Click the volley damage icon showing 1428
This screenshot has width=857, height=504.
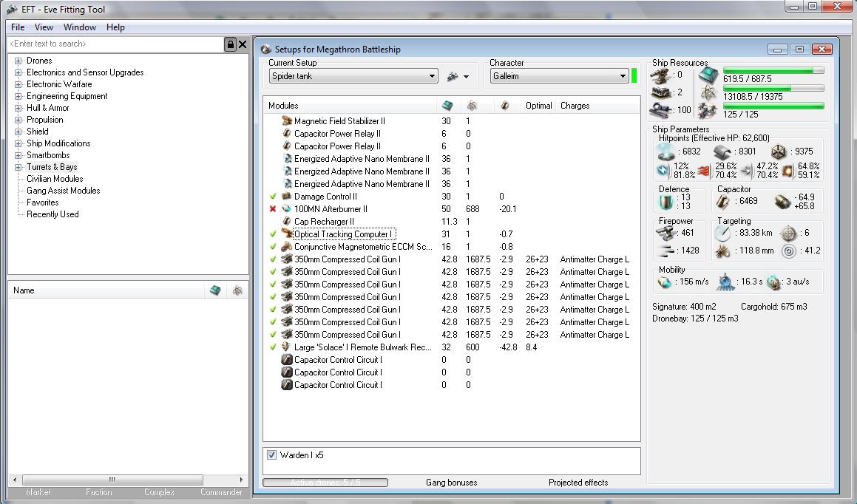667,251
